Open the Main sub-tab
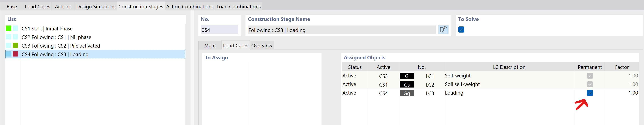The width and height of the screenshot is (644, 125). (x=210, y=45)
